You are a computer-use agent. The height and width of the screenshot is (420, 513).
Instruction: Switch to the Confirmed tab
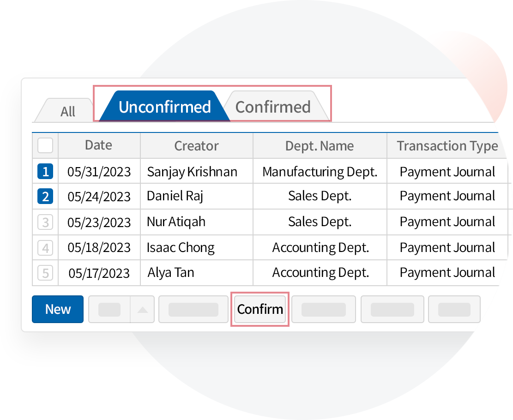click(273, 107)
